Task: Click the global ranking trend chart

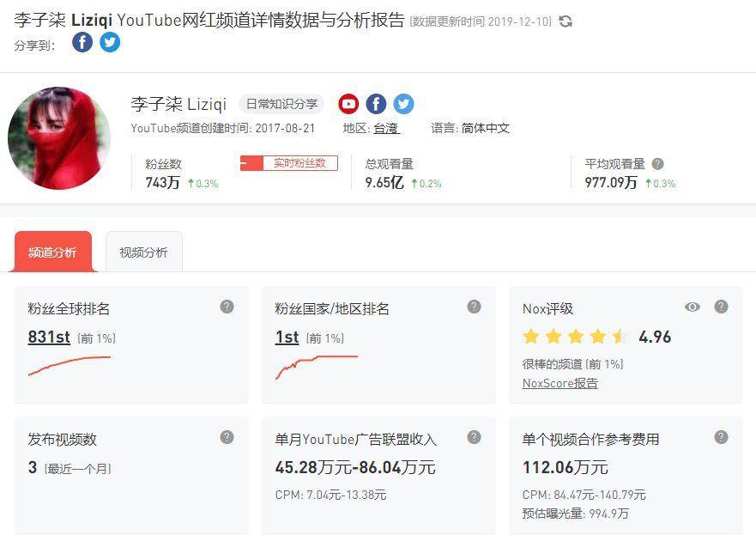Action: pyautogui.click(x=70, y=365)
